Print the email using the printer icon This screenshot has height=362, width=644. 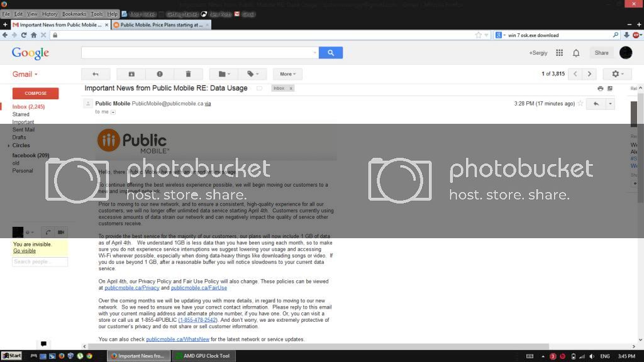601,88
